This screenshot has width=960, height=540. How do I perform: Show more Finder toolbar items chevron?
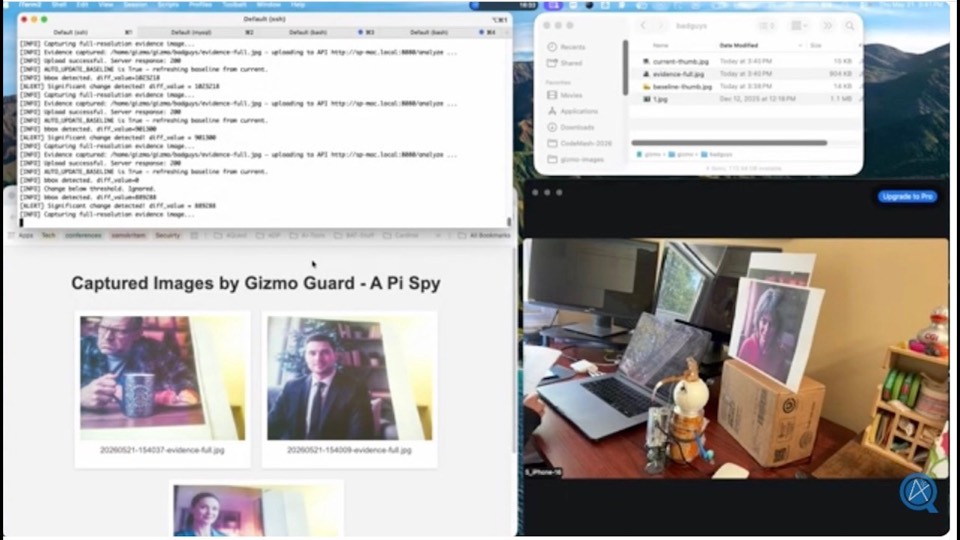tap(828, 26)
